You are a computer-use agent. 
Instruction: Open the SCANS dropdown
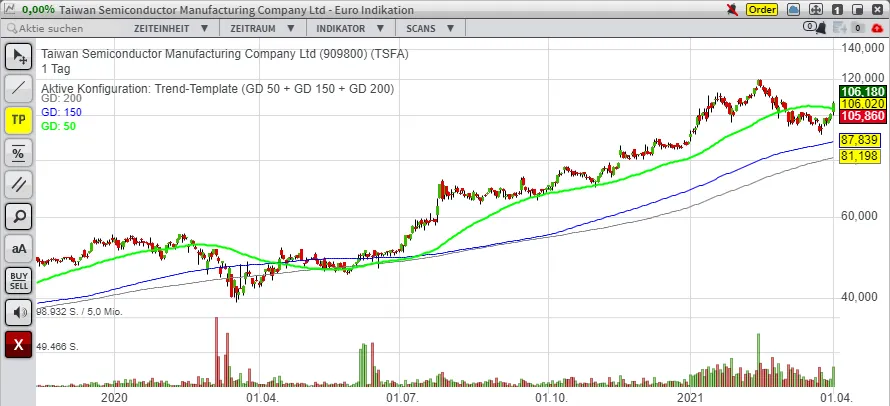[430, 28]
